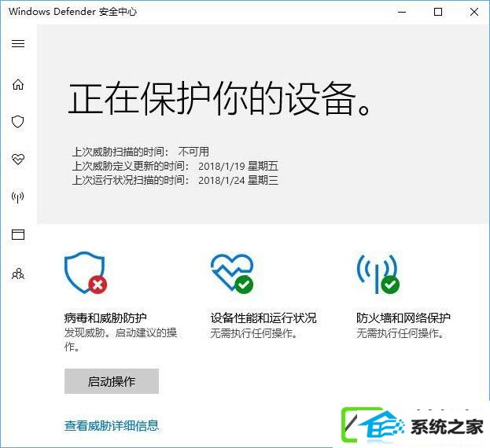Close the Windows Defender 安全中心 window

[x=474, y=12]
